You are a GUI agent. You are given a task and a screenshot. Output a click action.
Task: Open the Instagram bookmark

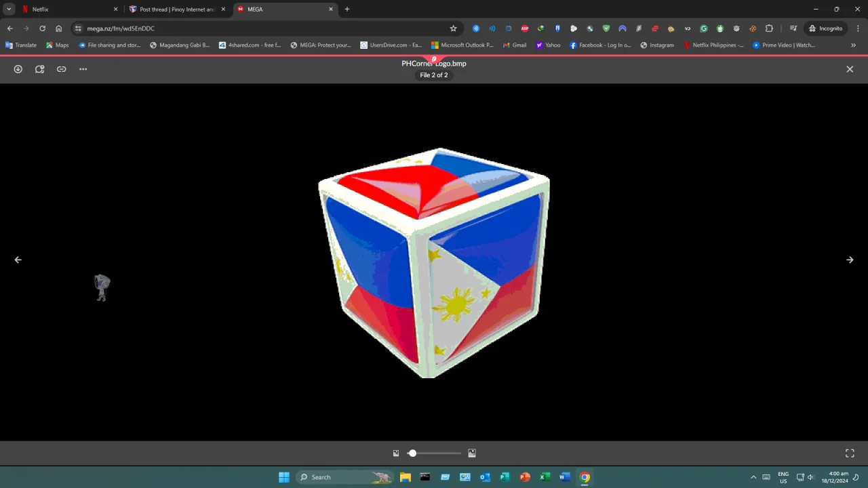657,45
